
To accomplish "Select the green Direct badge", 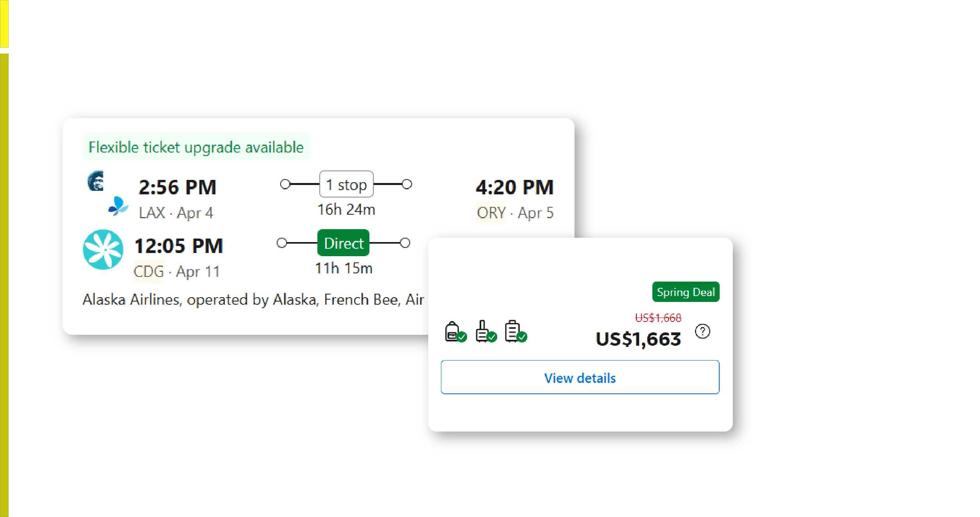I will point(344,243).
